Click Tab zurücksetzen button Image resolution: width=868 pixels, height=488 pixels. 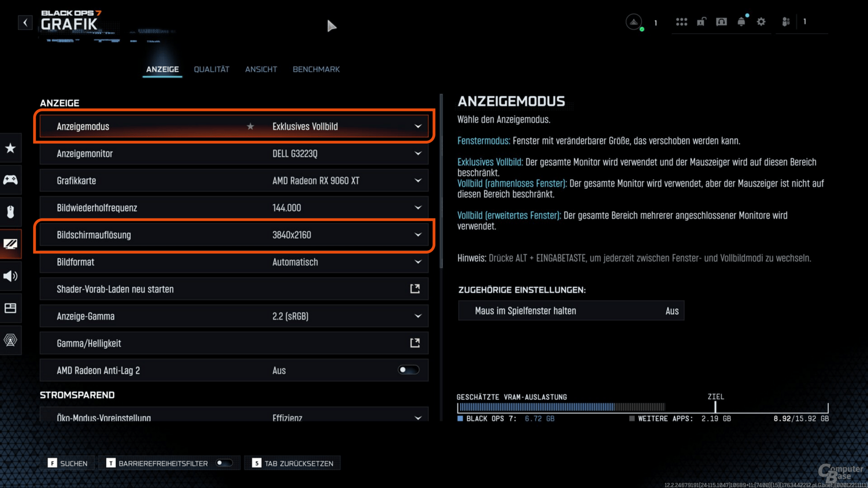tap(293, 463)
